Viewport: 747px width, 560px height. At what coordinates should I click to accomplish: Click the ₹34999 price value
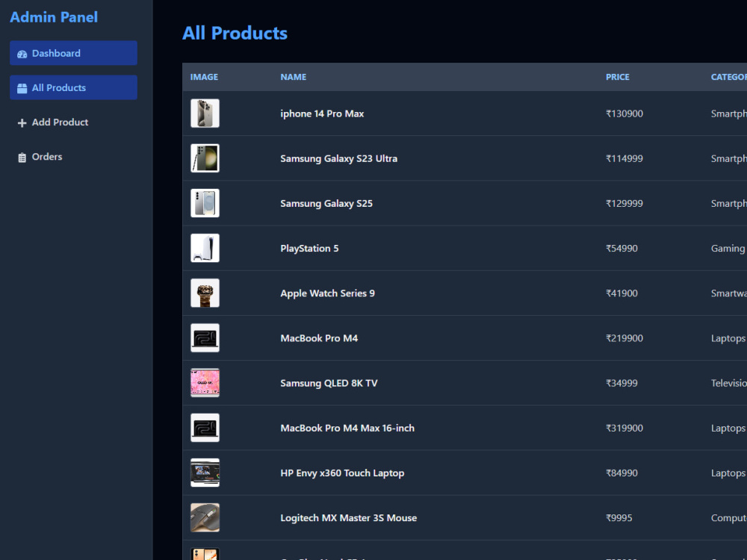(x=622, y=383)
